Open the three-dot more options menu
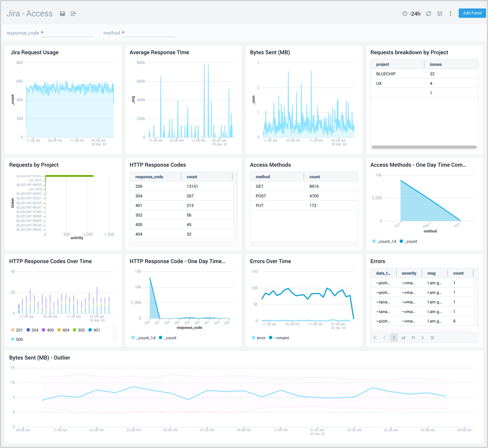 click(450, 14)
